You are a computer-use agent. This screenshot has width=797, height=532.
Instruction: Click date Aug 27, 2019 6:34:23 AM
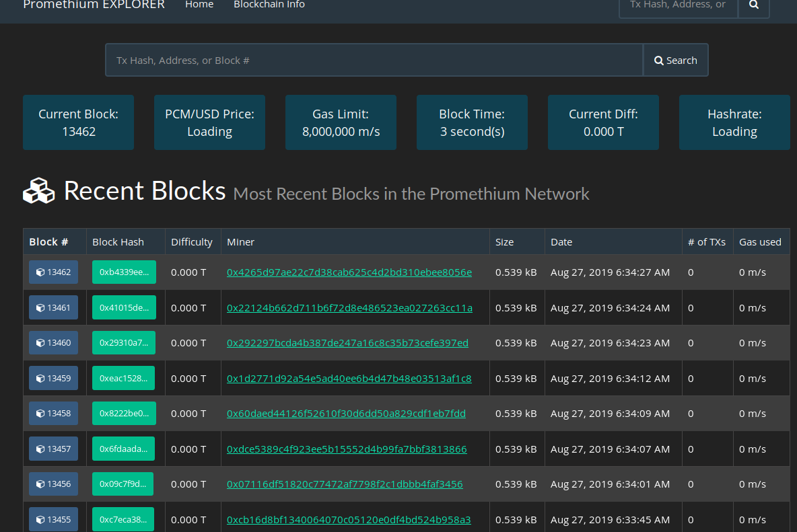coord(610,342)
